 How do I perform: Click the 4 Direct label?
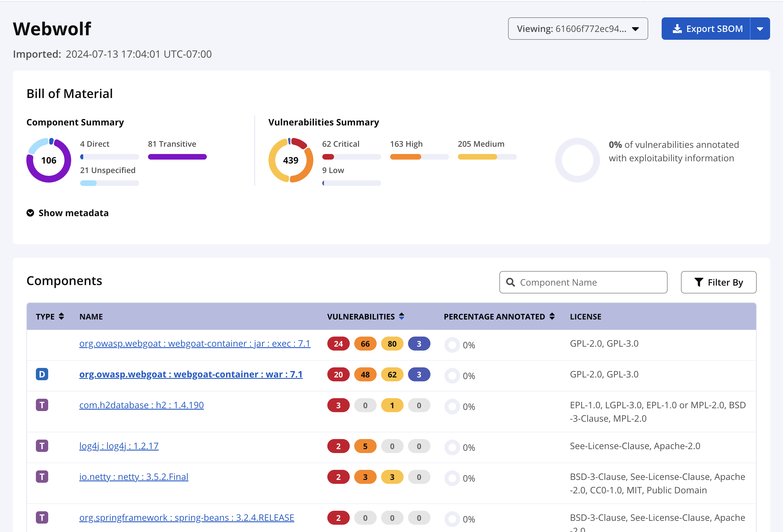point(95,144)
